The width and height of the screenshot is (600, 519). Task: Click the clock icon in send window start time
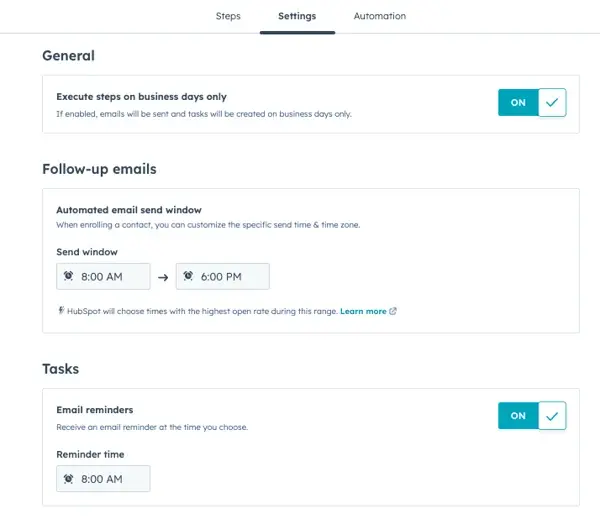(68, 276)
